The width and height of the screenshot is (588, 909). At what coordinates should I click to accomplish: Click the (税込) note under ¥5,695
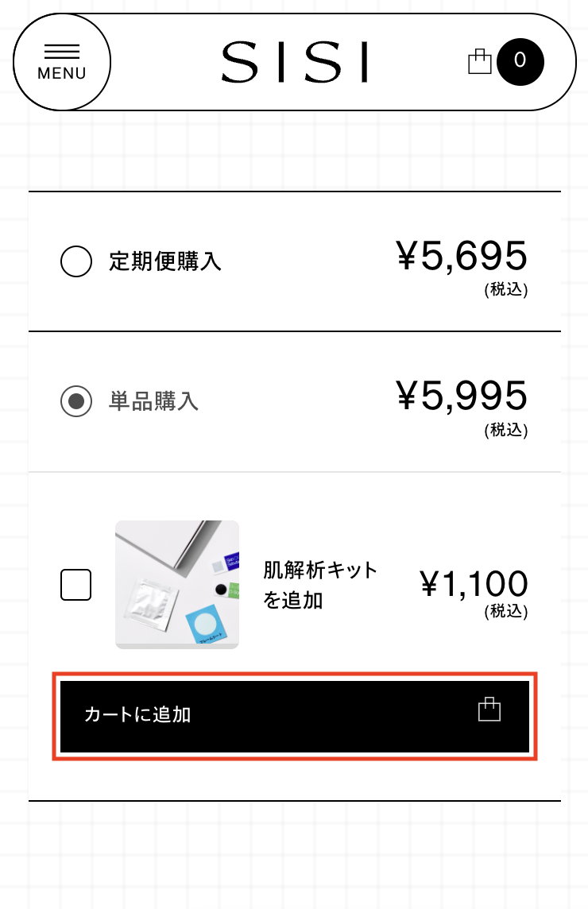[506, 289]
